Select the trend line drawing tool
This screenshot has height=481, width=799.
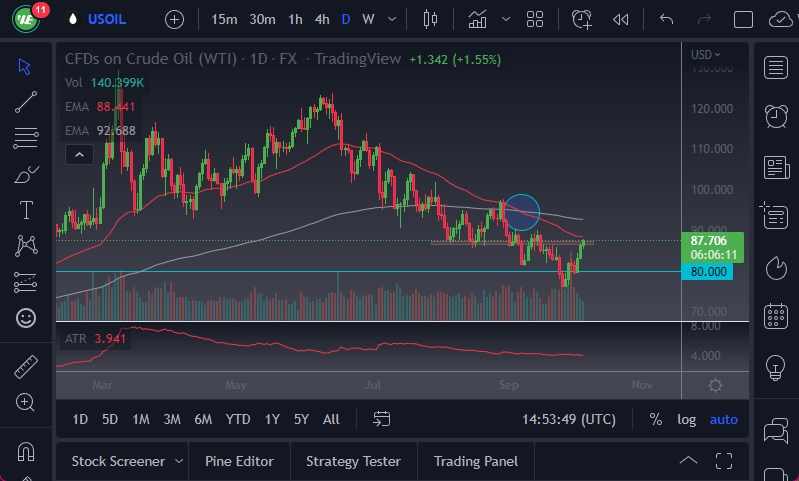pos(27,101)
